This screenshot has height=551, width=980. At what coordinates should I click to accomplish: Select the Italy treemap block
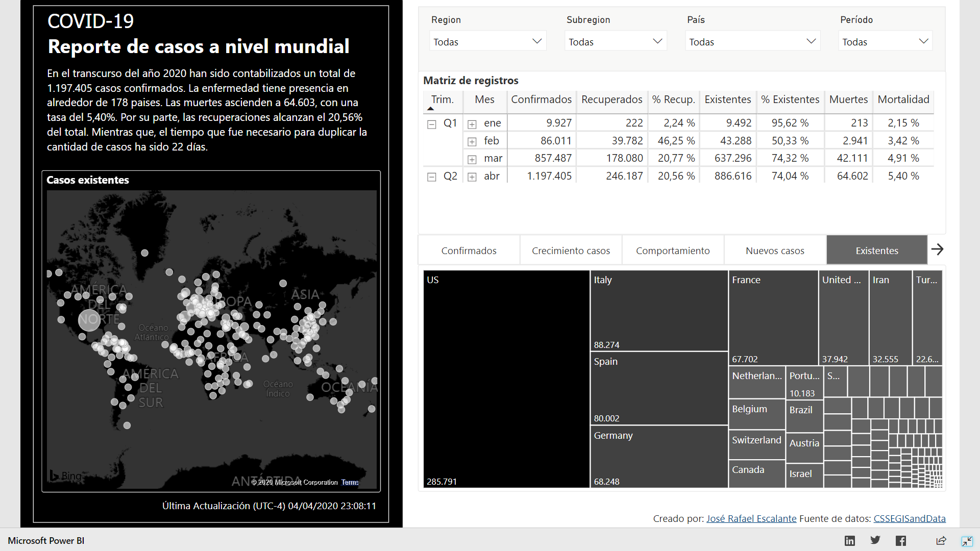tap(659, 310)
